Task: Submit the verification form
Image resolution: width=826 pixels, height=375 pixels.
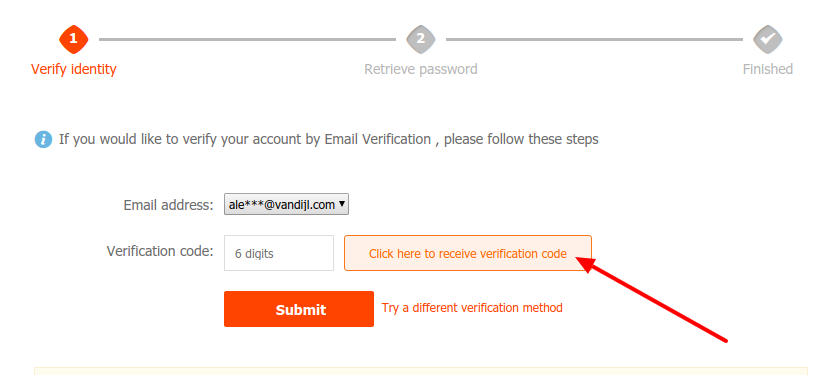Action: (299, 309)
